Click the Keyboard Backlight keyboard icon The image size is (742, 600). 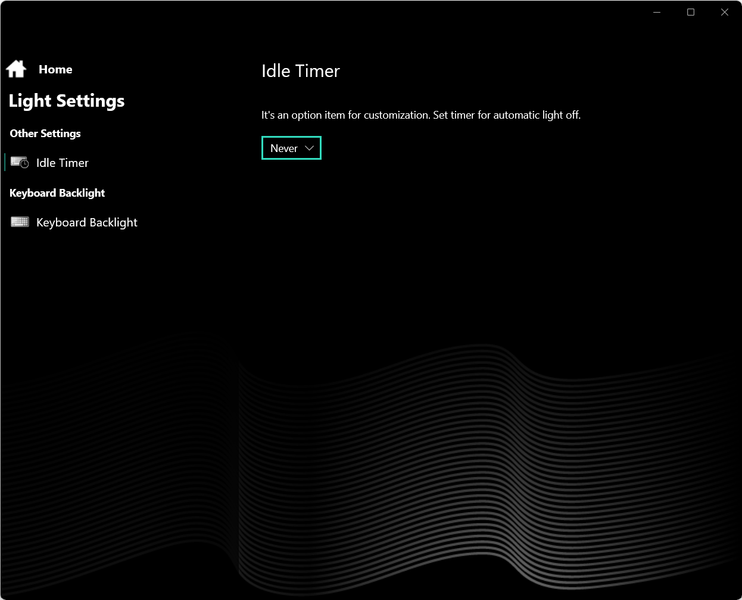[x=20, y=222]
